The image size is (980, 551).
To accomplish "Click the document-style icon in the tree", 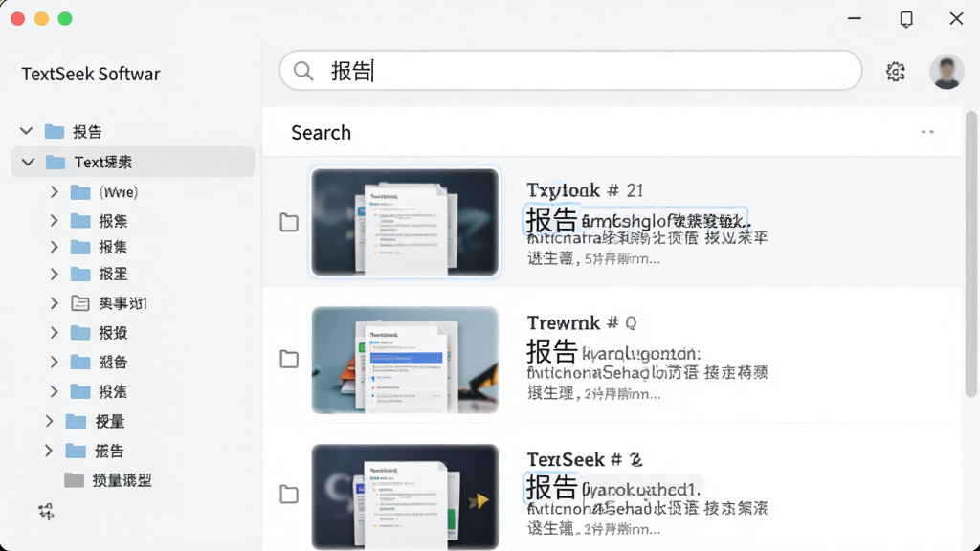I will pyautogui.click(x=80, y=303).
